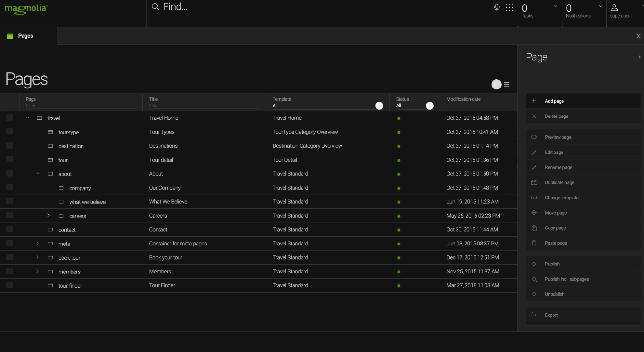Check the box for the travel row
Screen dimensions: 644x352
pos(10,118)
